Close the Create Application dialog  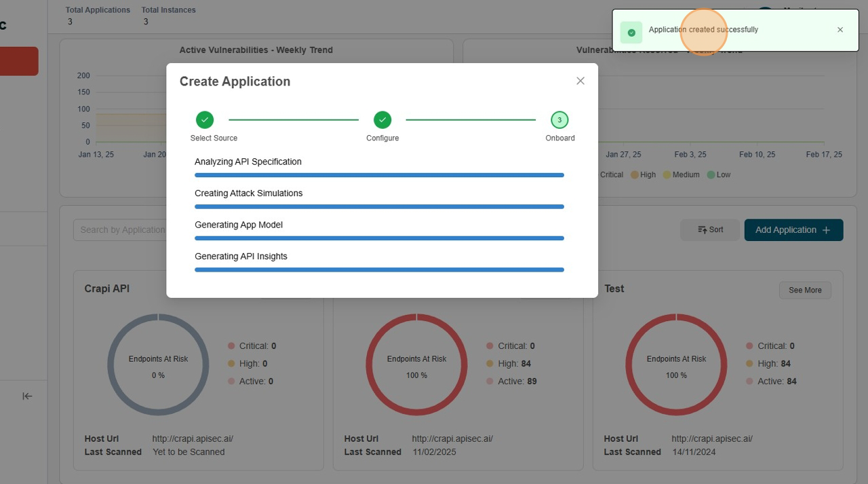[x=580, y=81]
